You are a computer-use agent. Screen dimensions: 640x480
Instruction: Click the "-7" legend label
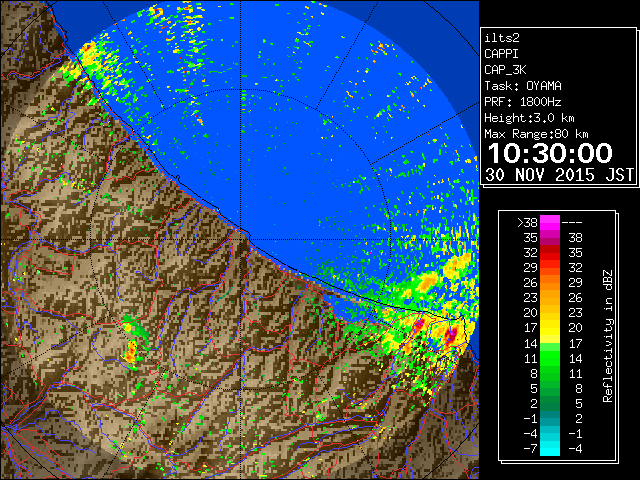530,448
